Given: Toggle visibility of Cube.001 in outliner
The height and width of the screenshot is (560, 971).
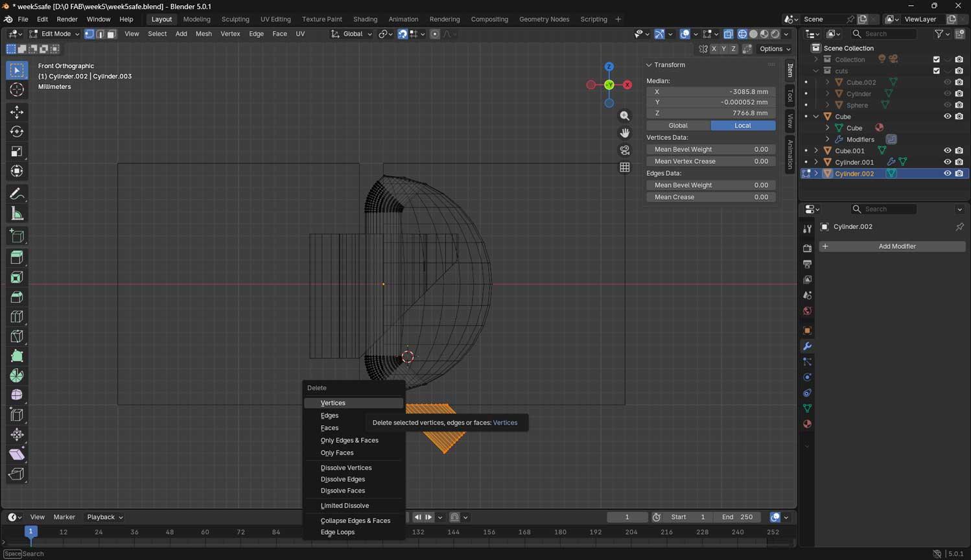Looking at the screenshot, I should click(947, 150).
